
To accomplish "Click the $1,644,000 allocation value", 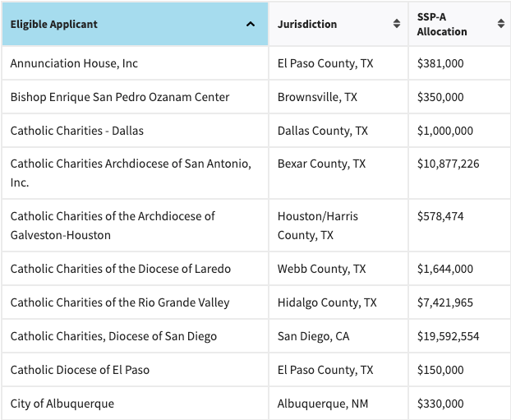I will coord(444,269).
